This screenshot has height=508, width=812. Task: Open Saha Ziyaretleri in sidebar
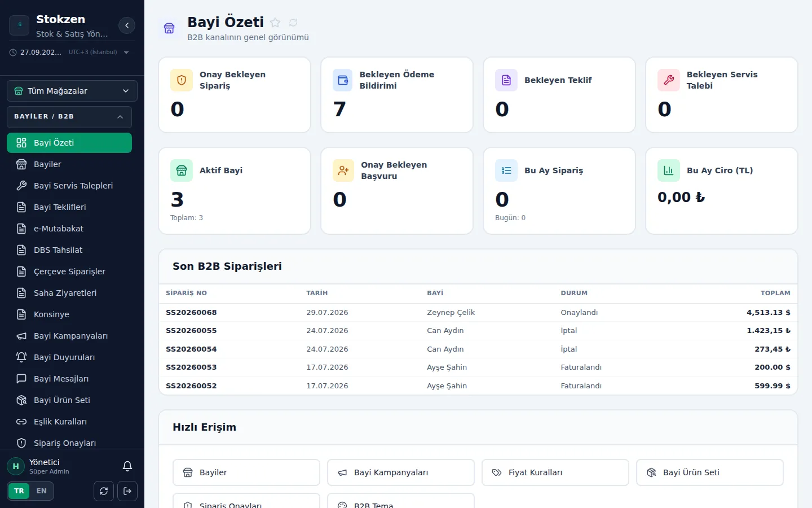click(69, 293)
